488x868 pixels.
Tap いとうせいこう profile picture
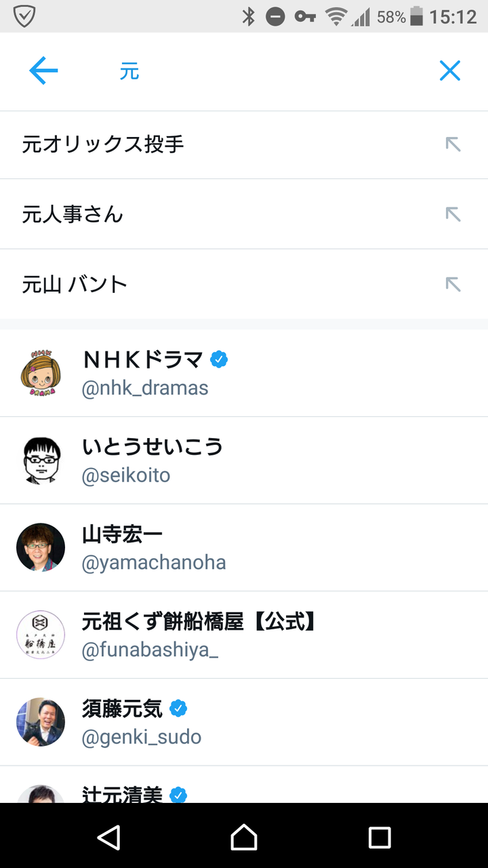[41, 460]
